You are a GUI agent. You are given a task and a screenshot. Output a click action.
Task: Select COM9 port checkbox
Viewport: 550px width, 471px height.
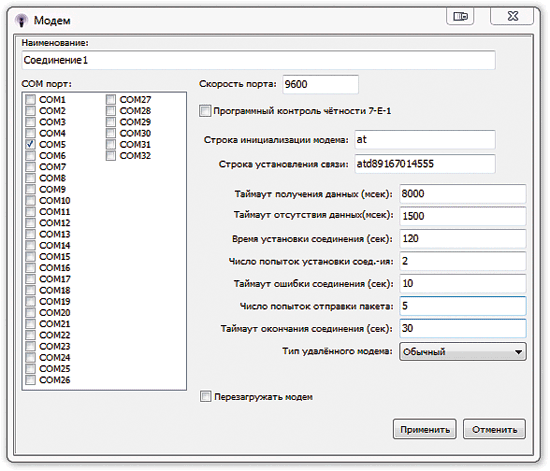(x=31, y=189)
